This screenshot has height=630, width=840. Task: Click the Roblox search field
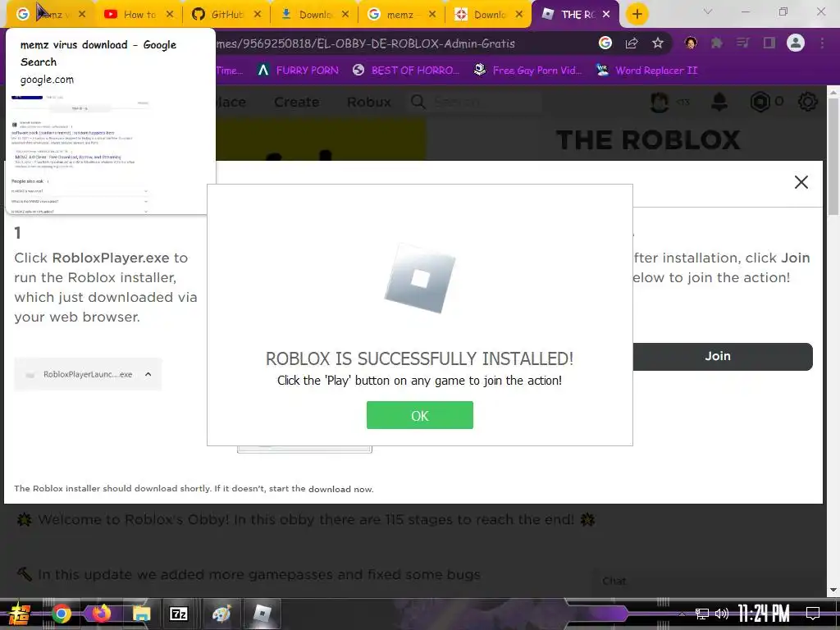pos(486,102)
